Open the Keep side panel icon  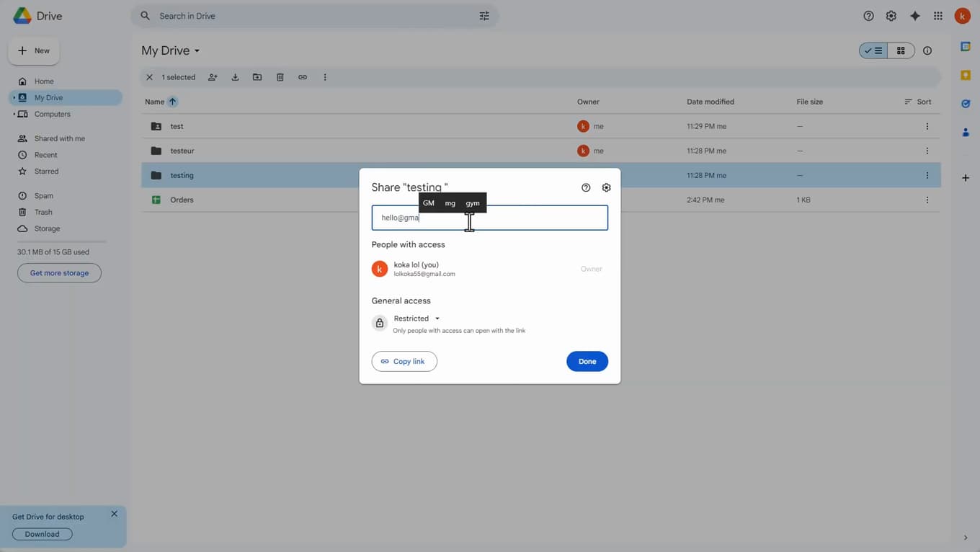pos(966,75)
